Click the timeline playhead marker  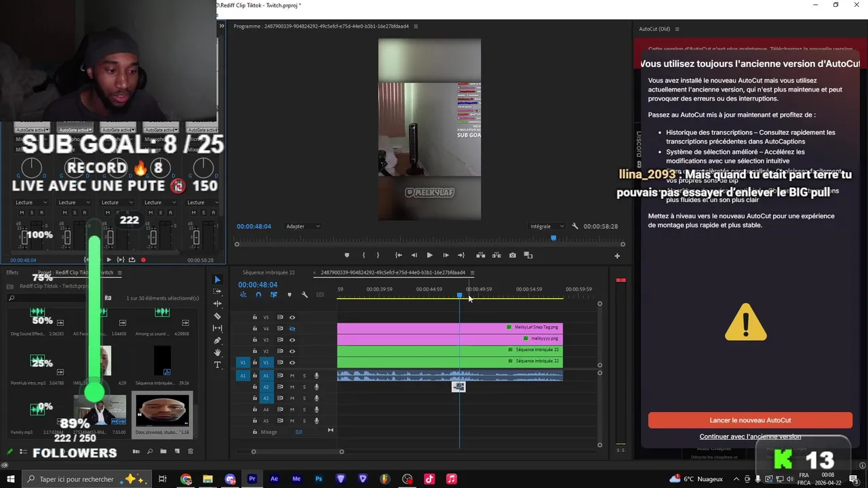(460, 295)
